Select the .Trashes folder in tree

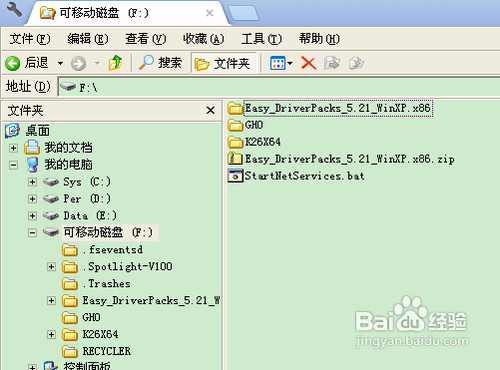pos(106,283)
